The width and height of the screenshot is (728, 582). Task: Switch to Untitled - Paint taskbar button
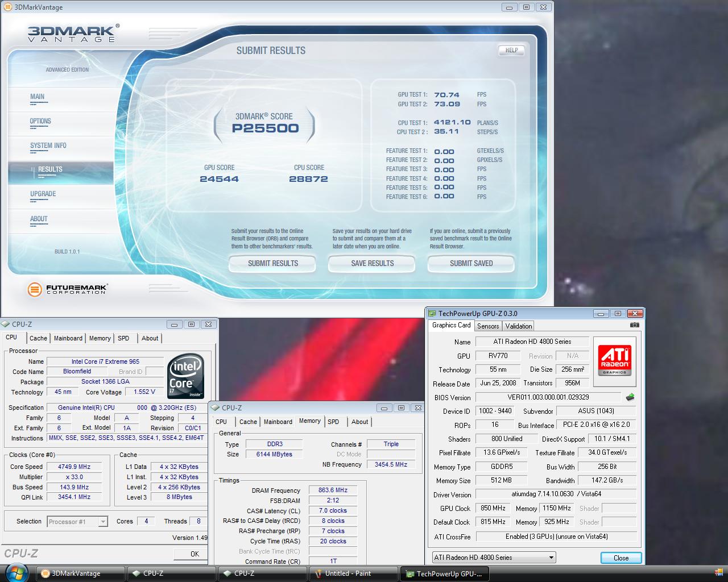coord(353,573)
